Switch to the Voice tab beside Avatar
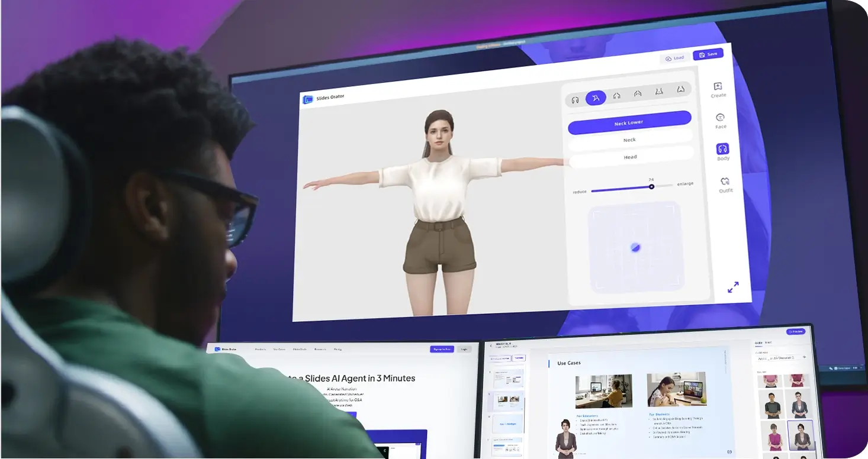868x459 pixels. pos(768,342)
